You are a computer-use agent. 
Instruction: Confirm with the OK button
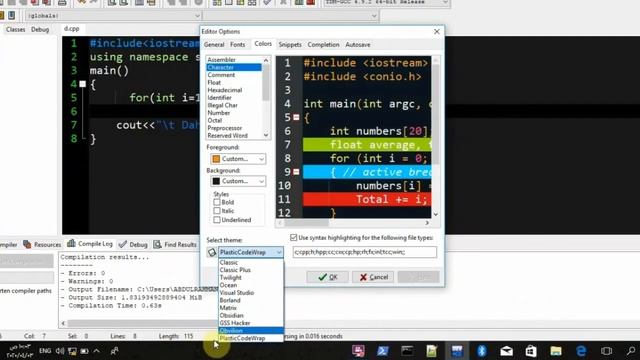click(327, 277)
